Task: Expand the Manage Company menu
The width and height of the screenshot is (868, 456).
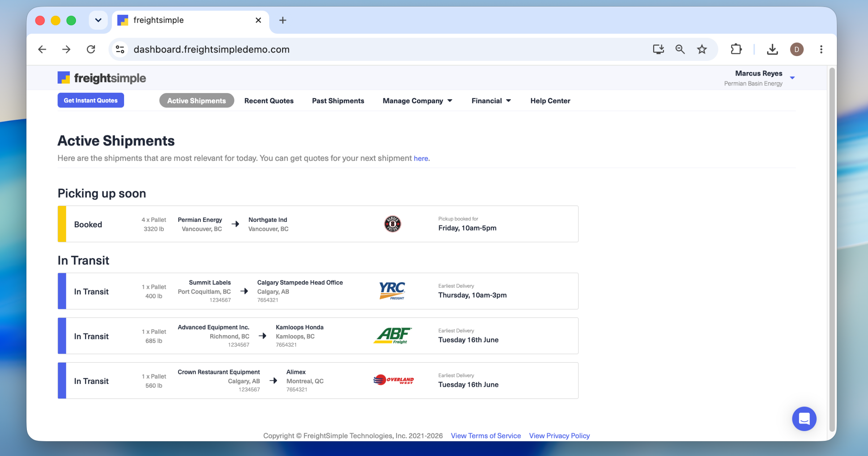Action: pyautogui.click(x=417, y=101)
